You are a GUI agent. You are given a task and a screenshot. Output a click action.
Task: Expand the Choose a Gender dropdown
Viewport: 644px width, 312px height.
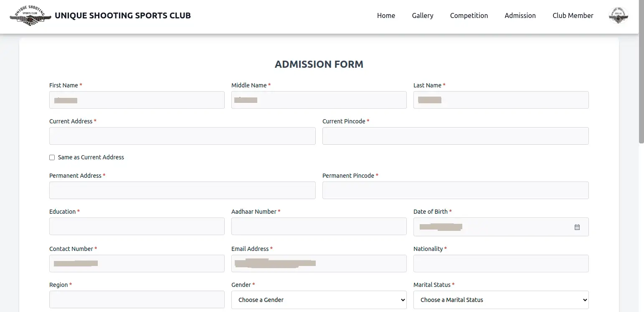[x=319, y=300]
